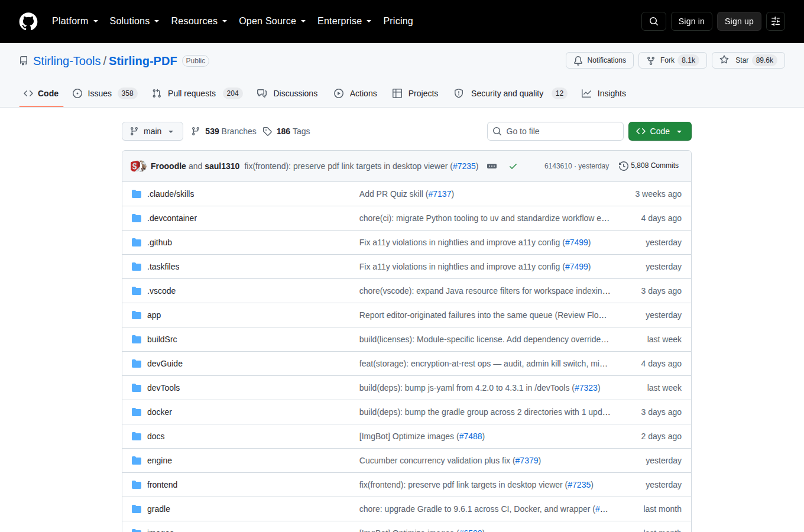Open the Solutions dropdown menu

coord(135,21)
